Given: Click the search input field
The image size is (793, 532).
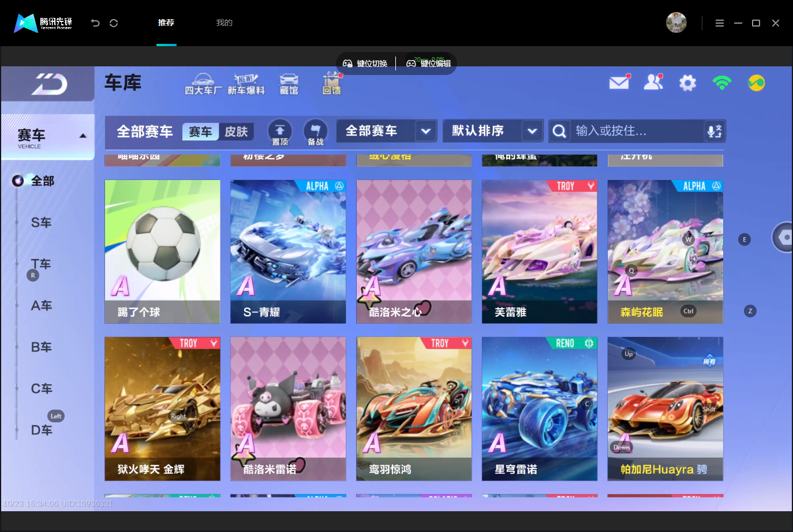Looking at the screenshot, I should [x=637, y=131].
